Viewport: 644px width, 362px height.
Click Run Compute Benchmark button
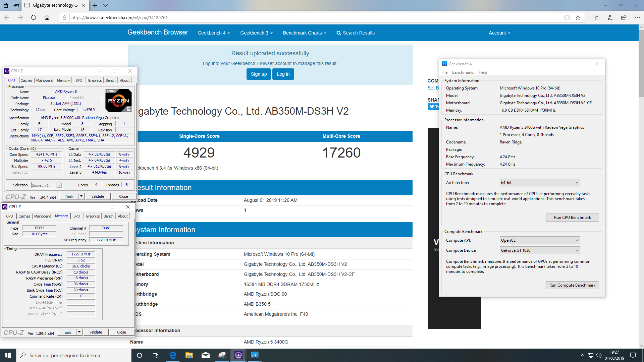[572, 285]
